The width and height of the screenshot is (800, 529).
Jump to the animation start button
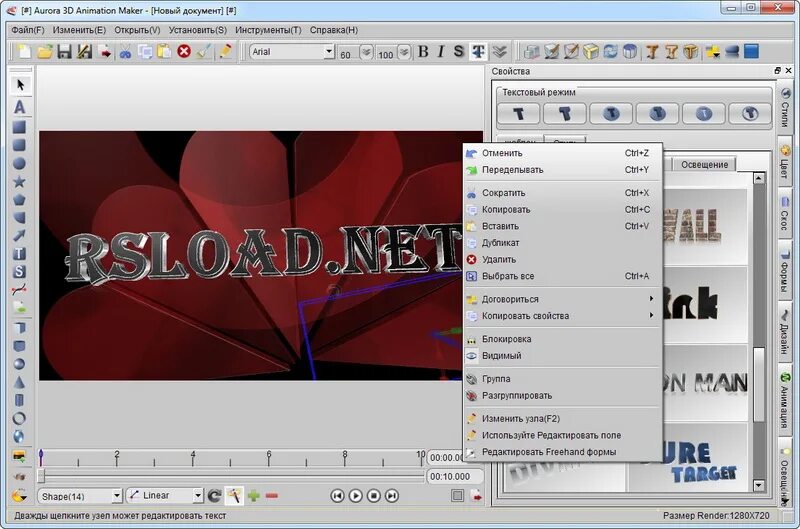pyautogui.click(x=337, y=495)
